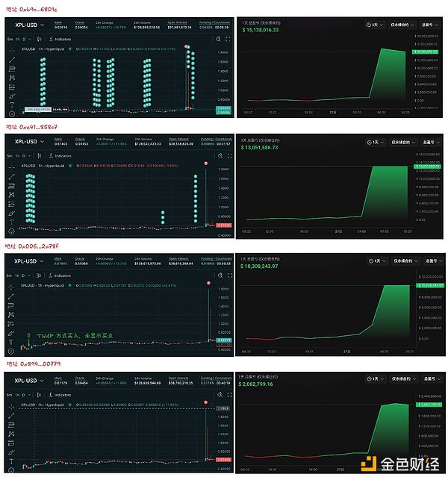This screenshot has width=448, height=480.
Task: Open emoji icons tool in 0x006 chart
Action: (x=11, y=351)
